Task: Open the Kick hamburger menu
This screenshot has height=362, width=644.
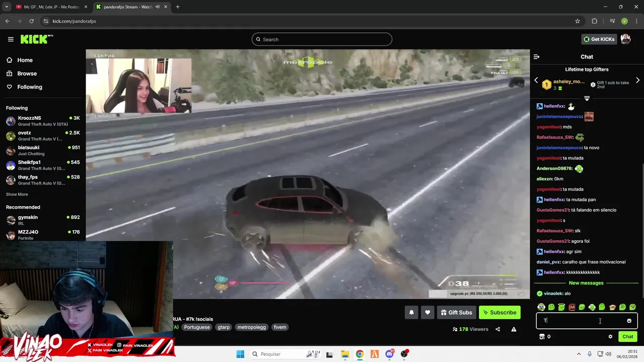Action: click(11, 39)
